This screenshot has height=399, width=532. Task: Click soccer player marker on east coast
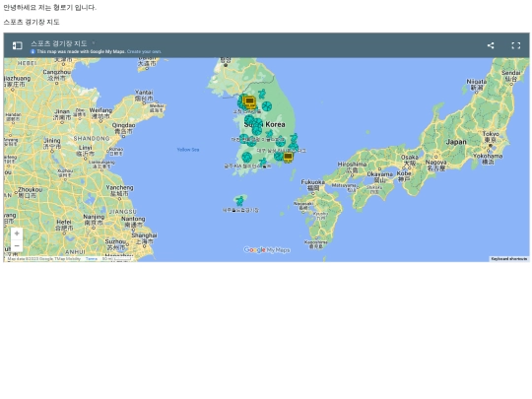[x=294, y=138]
